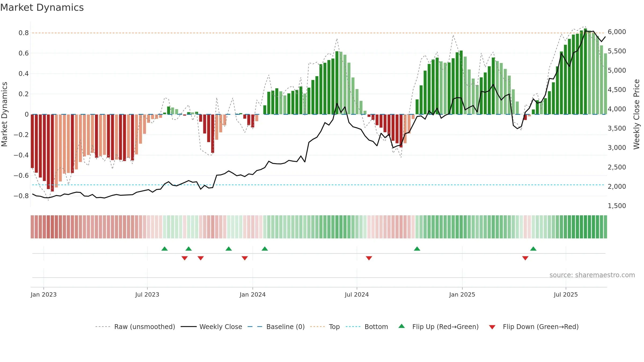The height and width of the screenshot is (362, 644).
Task: Select the green flip-up marker just after Jan 2024
Action: [265, 249]
